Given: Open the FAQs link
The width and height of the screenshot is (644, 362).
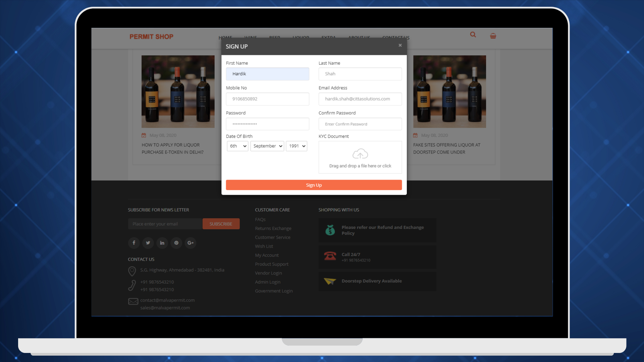Looking at the screenshot, I should tap(260, 220).
